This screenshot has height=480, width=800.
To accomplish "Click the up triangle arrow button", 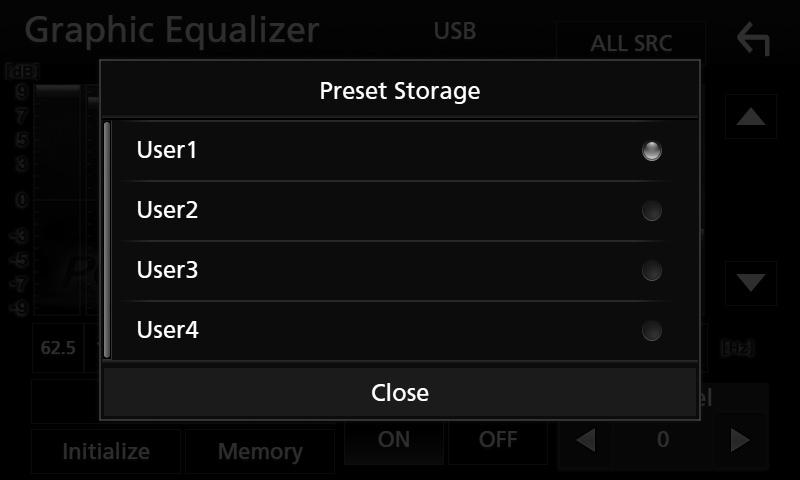I will click(751, 117).
